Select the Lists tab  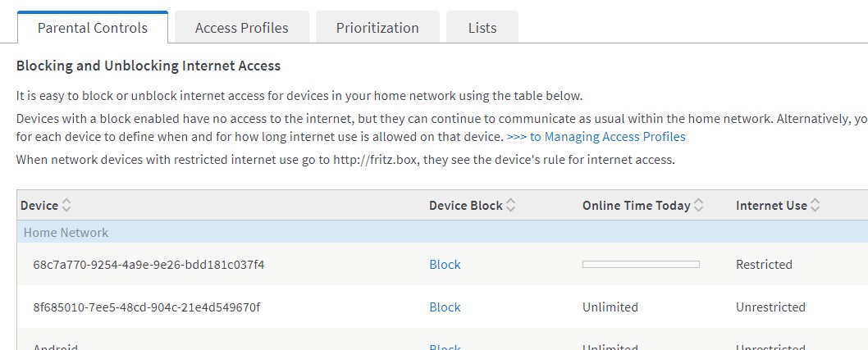pyautogui.click(x=482, y=28)
